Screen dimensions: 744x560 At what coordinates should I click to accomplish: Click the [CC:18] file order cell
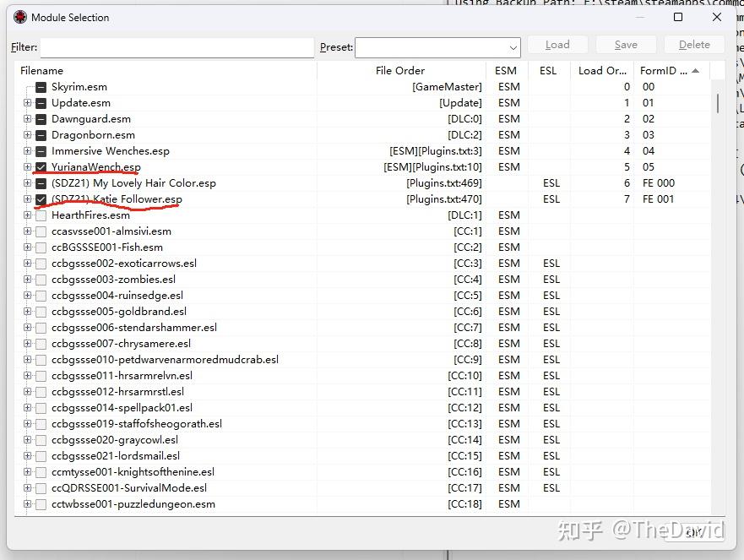(464, 504)
